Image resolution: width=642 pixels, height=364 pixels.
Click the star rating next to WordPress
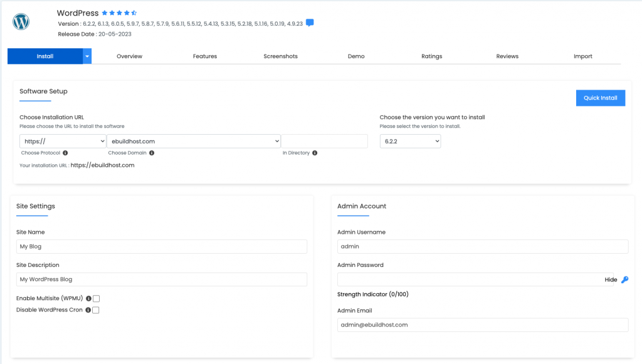(119, 13)
